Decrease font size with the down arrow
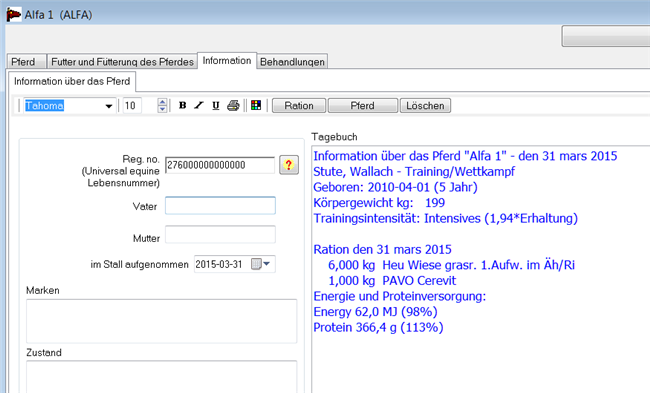 coord(162,109)
